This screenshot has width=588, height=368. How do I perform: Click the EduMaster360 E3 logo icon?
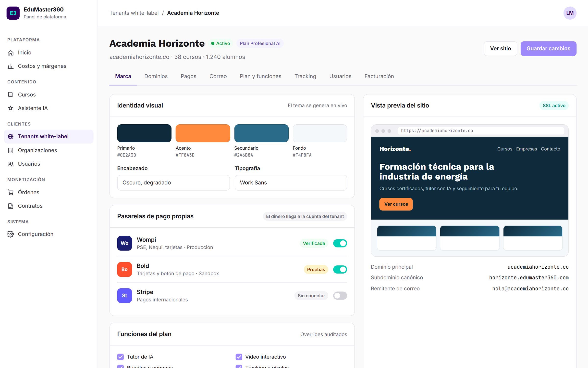pos(13,13)
